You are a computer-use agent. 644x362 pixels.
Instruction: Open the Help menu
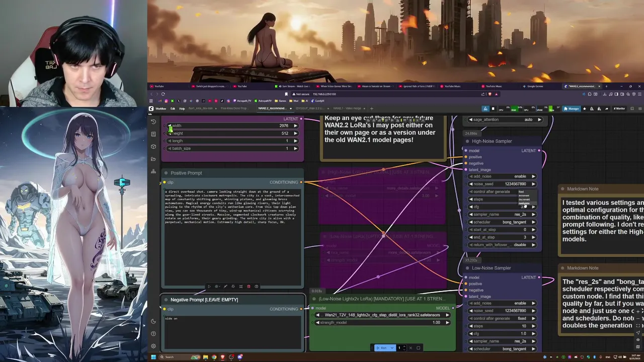click(x=182, y=108)
